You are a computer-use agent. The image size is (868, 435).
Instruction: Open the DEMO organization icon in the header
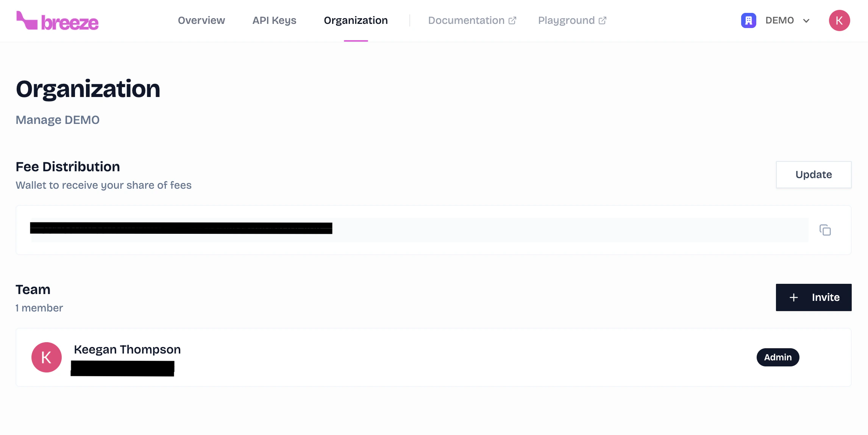748,20
